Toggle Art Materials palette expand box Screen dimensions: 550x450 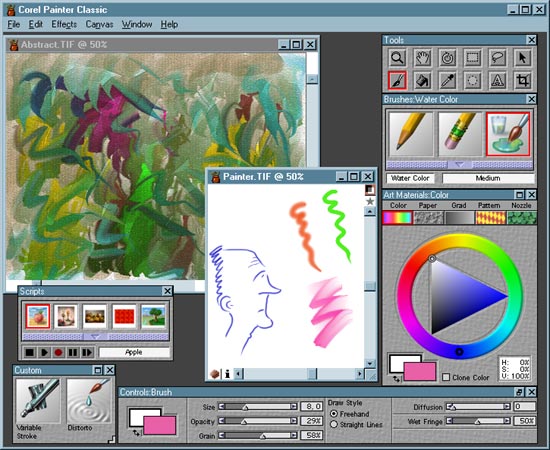pos(520,195)
